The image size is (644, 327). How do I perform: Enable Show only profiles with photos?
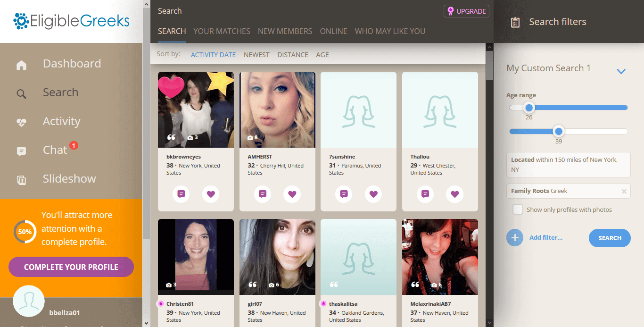pyautogui.click(x=518, y=210)
